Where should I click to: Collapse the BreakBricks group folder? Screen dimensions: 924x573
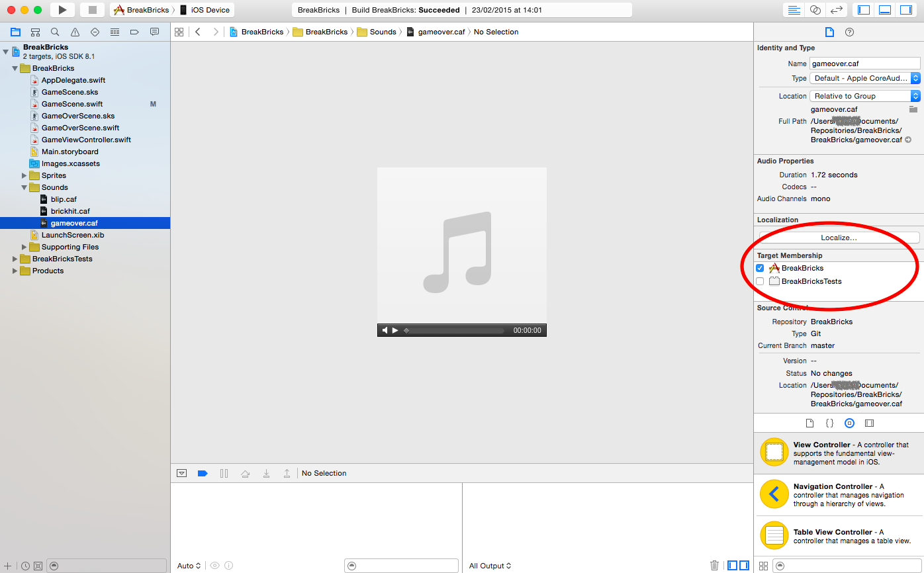15,68
